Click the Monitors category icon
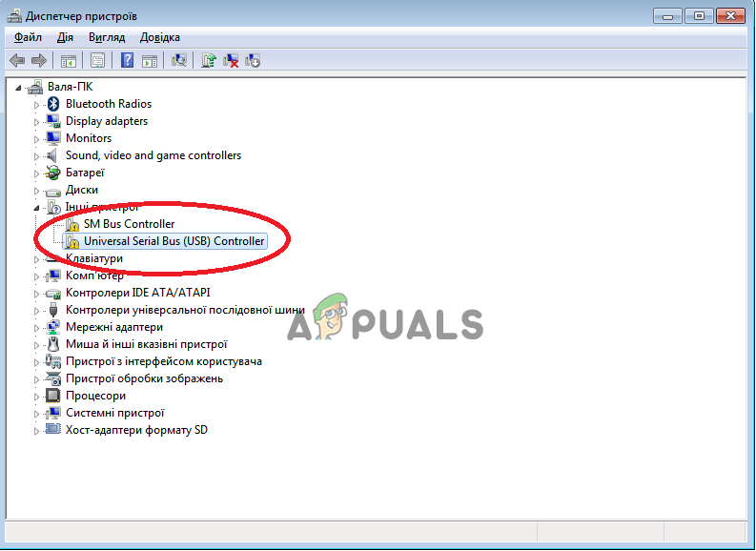Viewport: 756px width, 551px height. (x=53, y=138)
